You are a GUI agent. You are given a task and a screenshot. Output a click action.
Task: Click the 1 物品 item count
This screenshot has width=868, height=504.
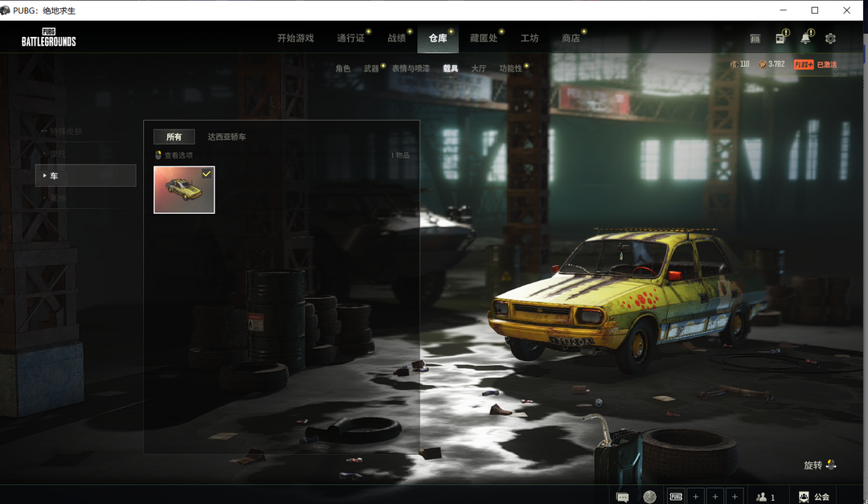click(x=400, y=155)
